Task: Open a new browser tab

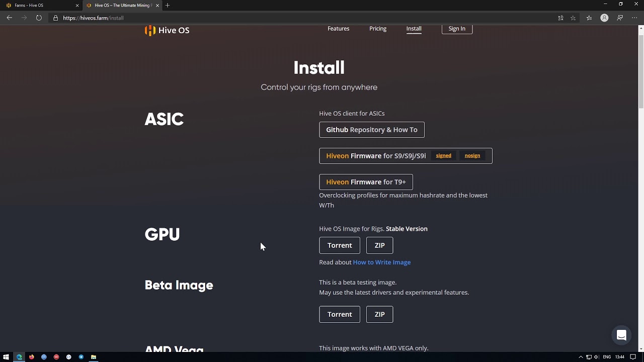Action: coord(168,6)
